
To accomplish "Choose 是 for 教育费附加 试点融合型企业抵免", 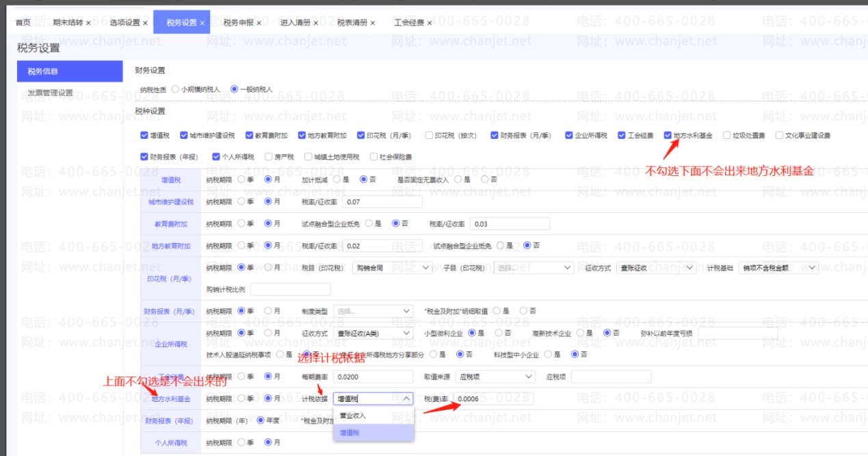I will click(369, 223).
